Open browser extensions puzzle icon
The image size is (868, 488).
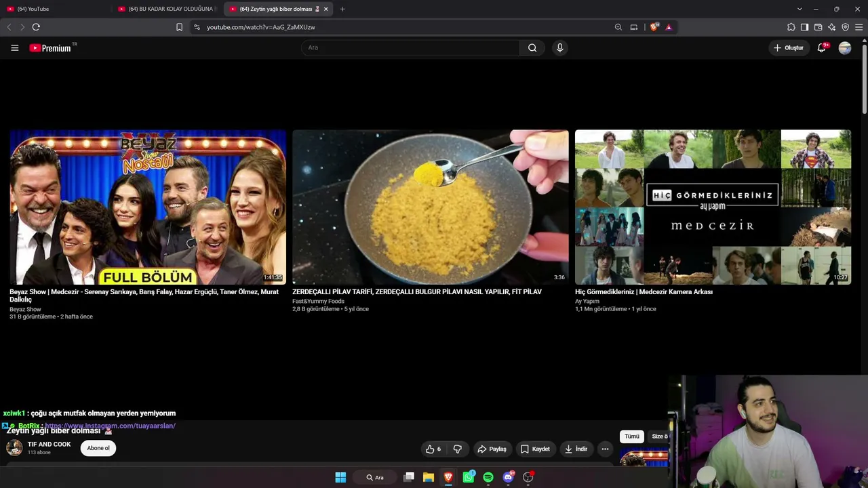tap(791, 27)
